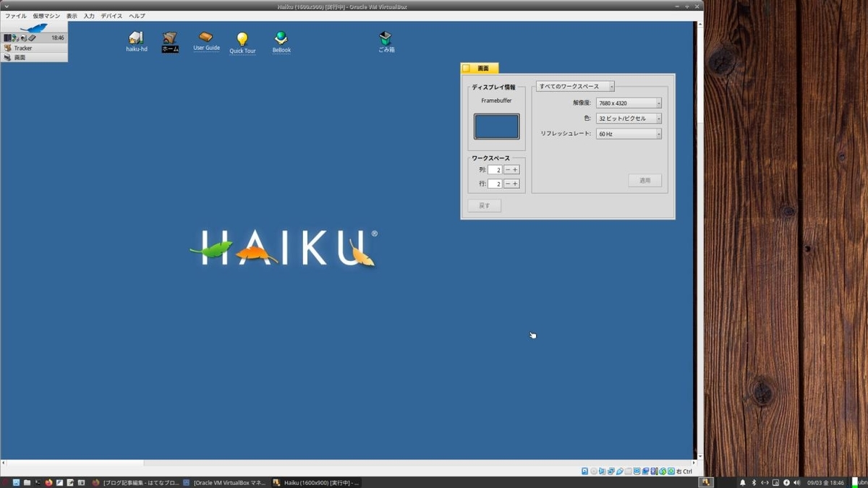Image resolution: width=868 pixels, height=488 pixels.
Task: Select Tracker in the Deskbar
Action: pyautogui.click(x=34, y=48)
